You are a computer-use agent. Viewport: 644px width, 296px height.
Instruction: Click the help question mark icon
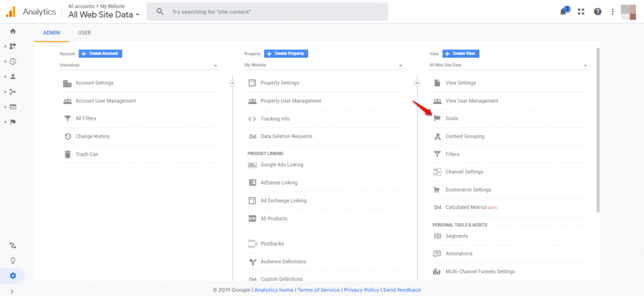(x=597, y=12)
